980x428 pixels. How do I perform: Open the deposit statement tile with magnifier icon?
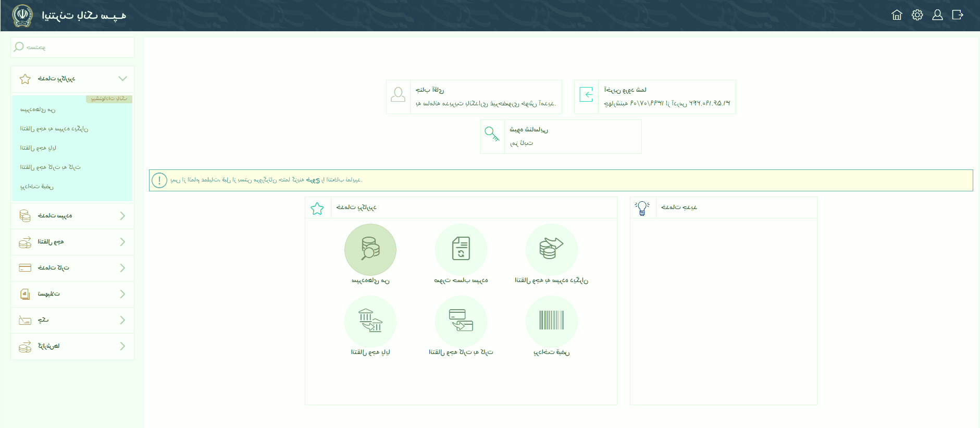click(370, 249)
